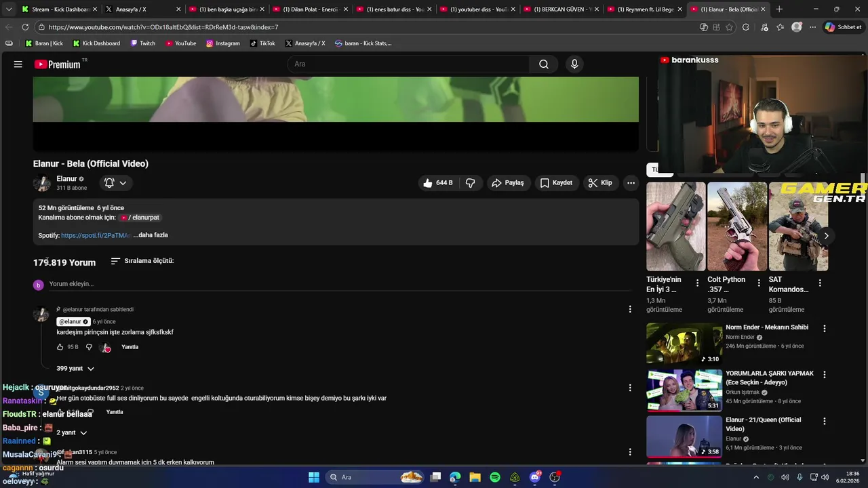Open options for Elanur - 21/Queen video

[x=825, y=421]
